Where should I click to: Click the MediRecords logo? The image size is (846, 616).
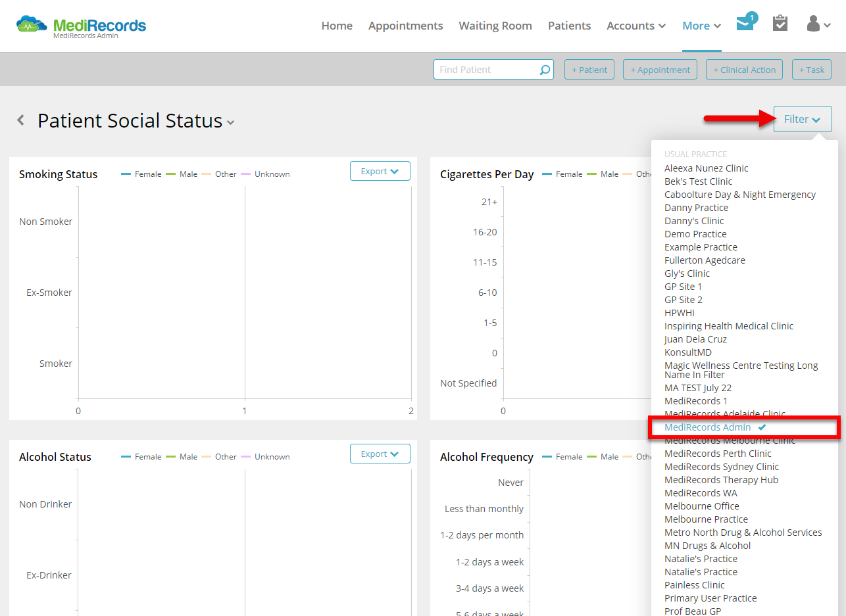tap(81, 26)
